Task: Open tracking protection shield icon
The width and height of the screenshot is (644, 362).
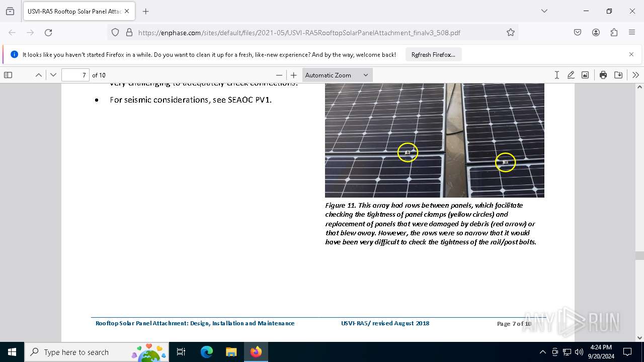Action: pyautogui.click(x=115, y=32)
